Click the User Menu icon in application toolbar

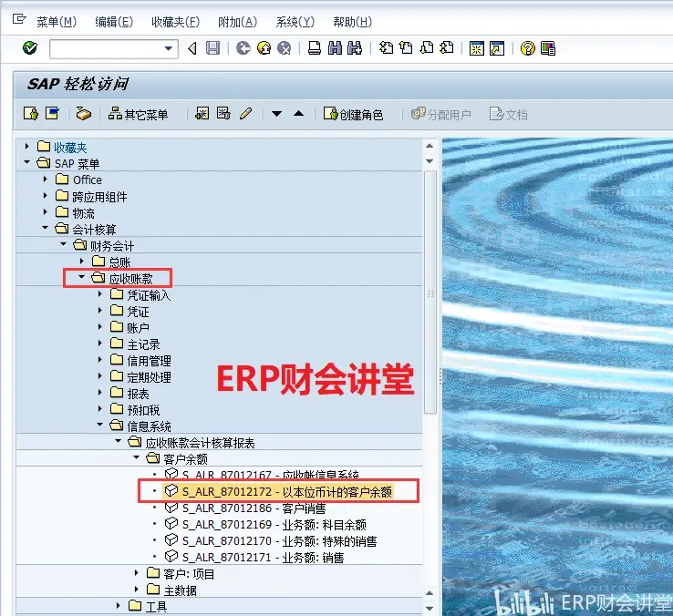[31, 114]
